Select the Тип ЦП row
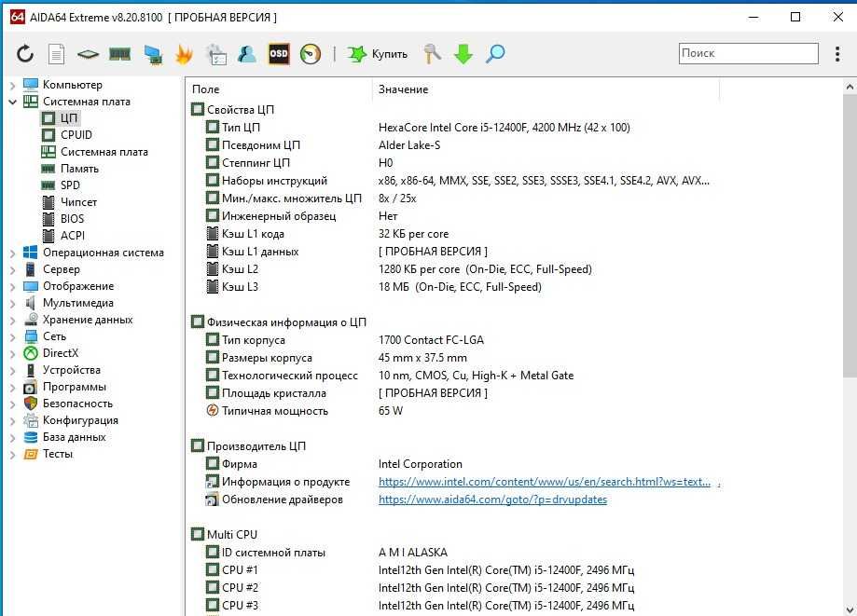The image size is (857, 616). point(418,128)
